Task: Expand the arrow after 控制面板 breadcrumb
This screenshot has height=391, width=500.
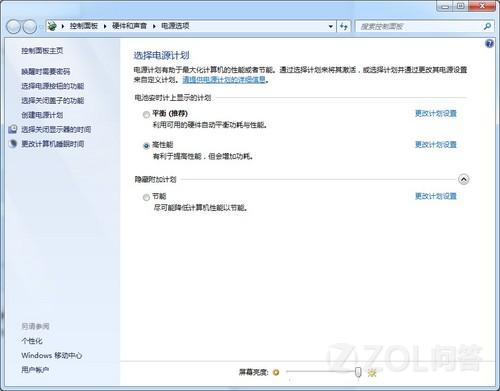Action: (105, 26)
